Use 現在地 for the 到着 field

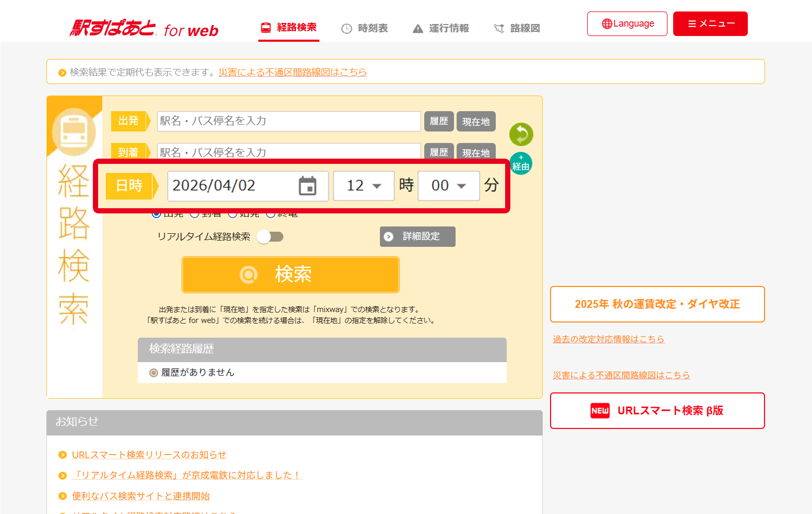pos(476,151)
